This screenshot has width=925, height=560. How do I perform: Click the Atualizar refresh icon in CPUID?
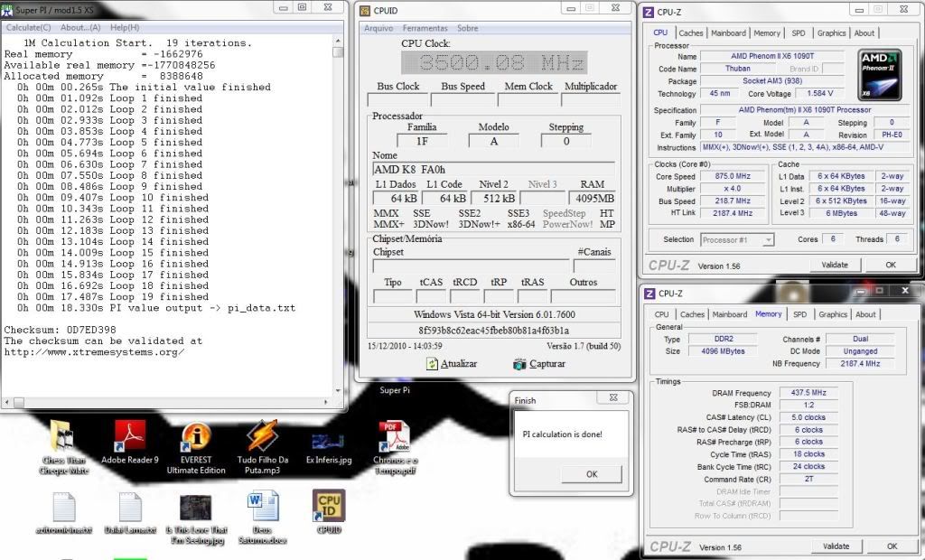[433, 364]
